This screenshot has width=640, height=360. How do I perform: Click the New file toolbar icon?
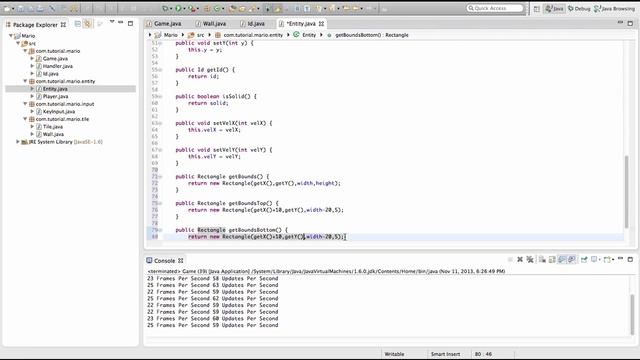point(7,9)
